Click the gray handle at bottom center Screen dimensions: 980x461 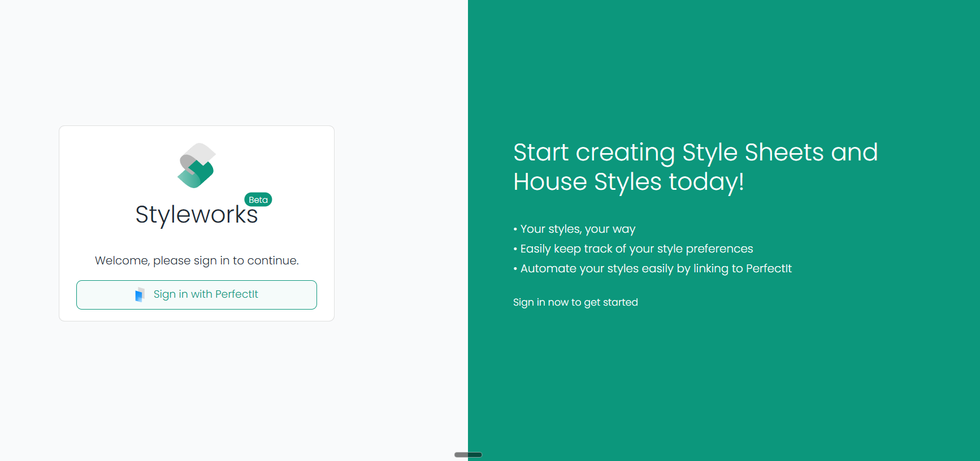click(468, 455)
